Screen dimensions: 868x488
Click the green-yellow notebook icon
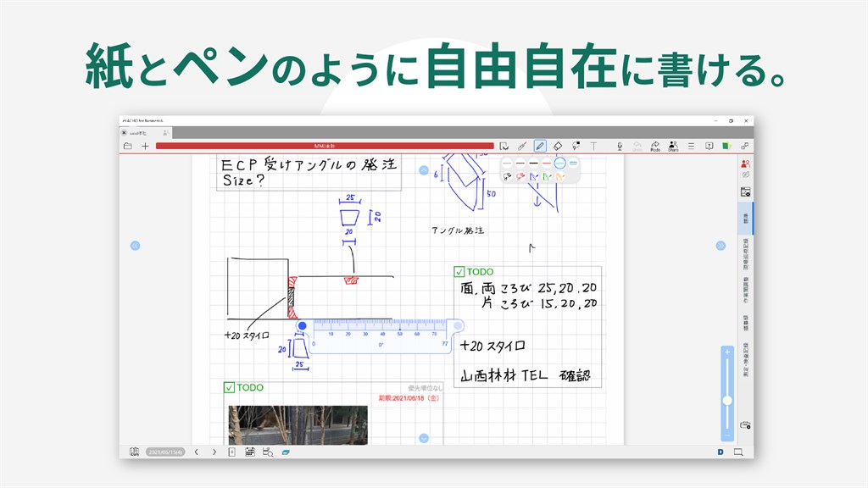coord(726,146)
